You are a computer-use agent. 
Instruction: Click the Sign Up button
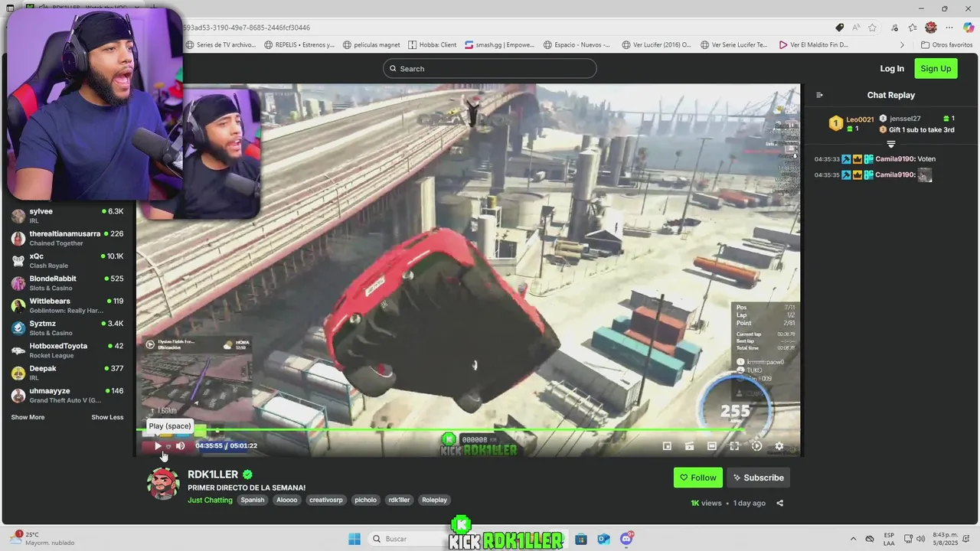936,69
